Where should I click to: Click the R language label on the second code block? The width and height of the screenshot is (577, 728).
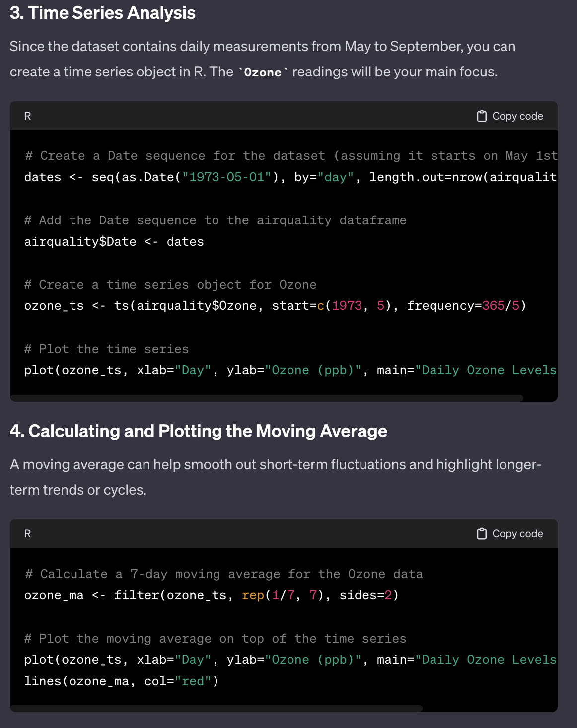click(x=28, y=534)
